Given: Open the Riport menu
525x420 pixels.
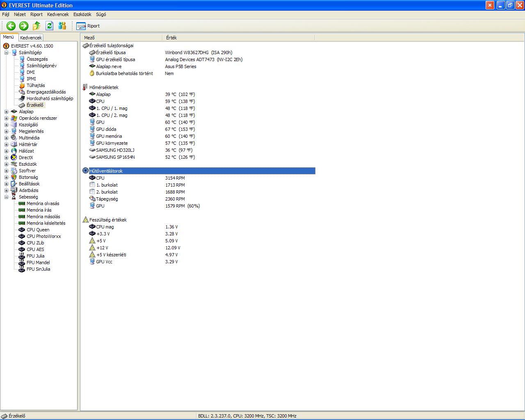Looking at the screenshot, I should [37, 14].
